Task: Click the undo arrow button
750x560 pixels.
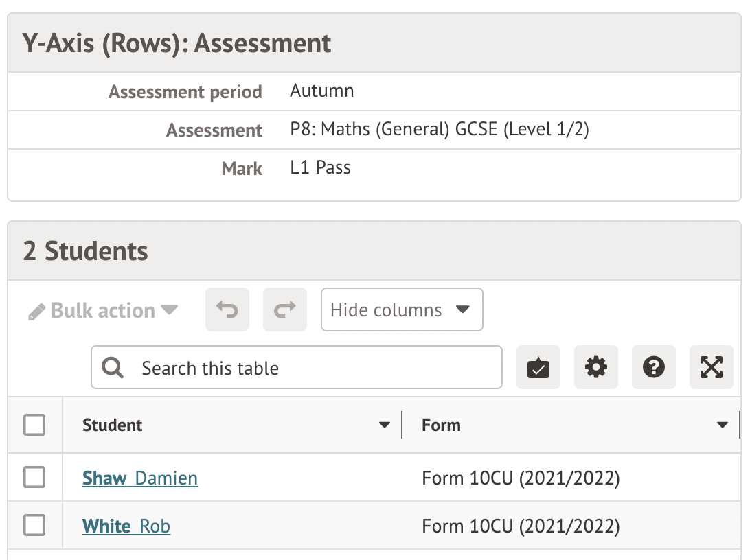Action: point(227,310)
